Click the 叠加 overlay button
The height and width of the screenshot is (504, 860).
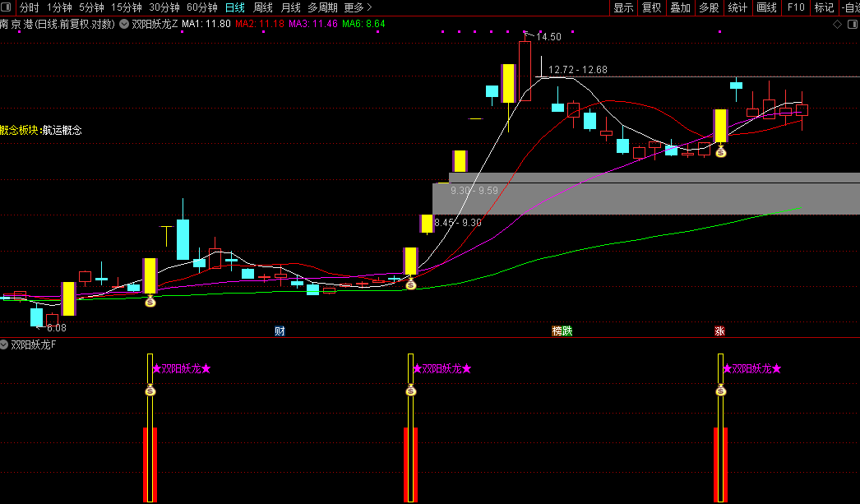[x=680, y=7]
